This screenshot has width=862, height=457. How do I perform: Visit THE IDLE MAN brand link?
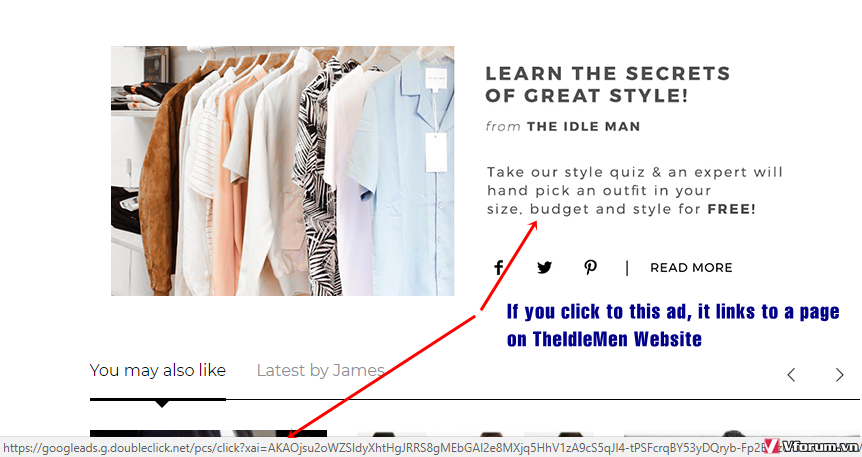coord(584,126)
